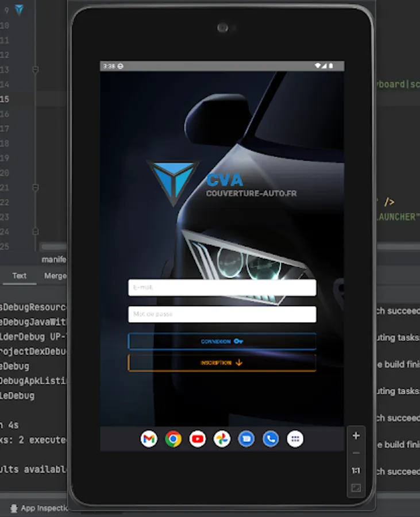Switch to the Merged Manifest tab

click(x=55, y=276)
